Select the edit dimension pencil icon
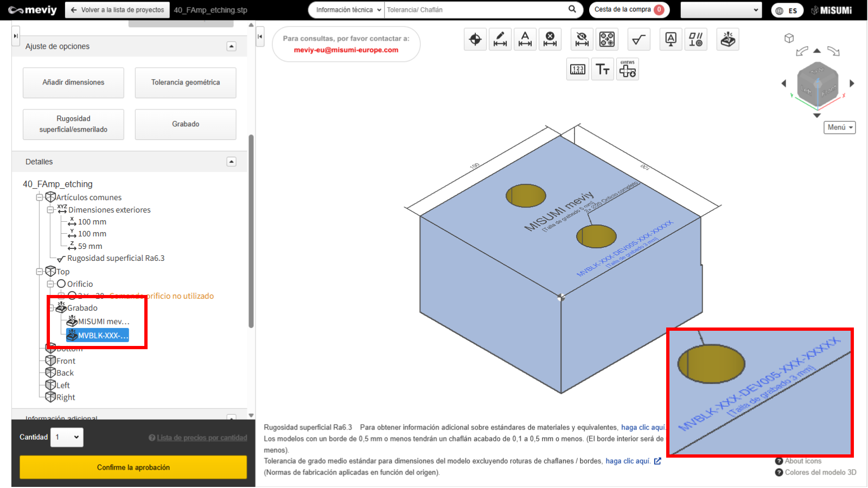 [x=500, y=40]
